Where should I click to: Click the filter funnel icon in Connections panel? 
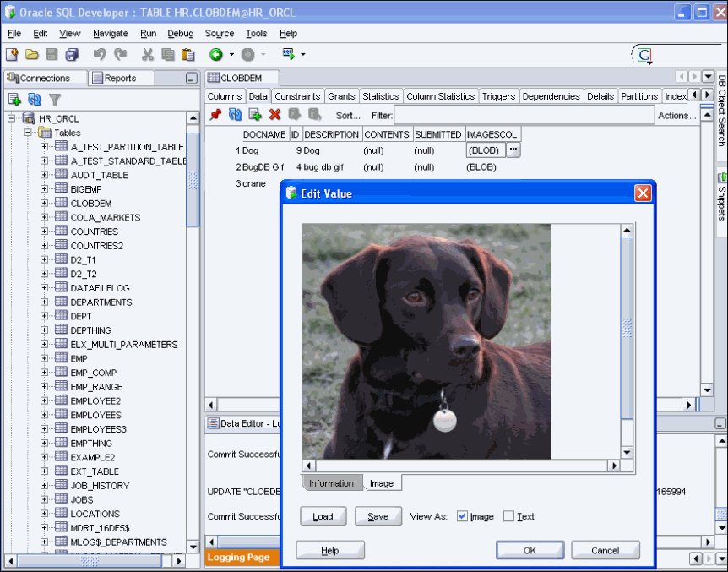(55, 99)
